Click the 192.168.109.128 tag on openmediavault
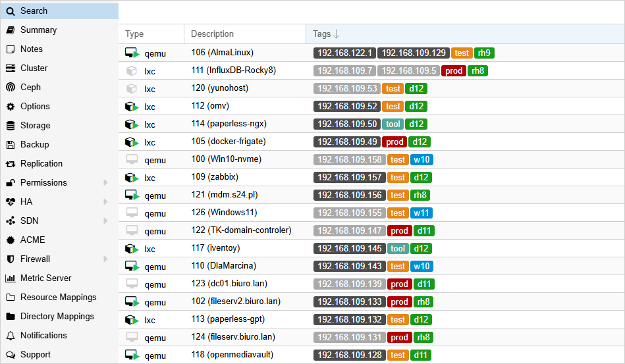Image resolution: width=625 pixels, height=364 pixels. (346, 355)
